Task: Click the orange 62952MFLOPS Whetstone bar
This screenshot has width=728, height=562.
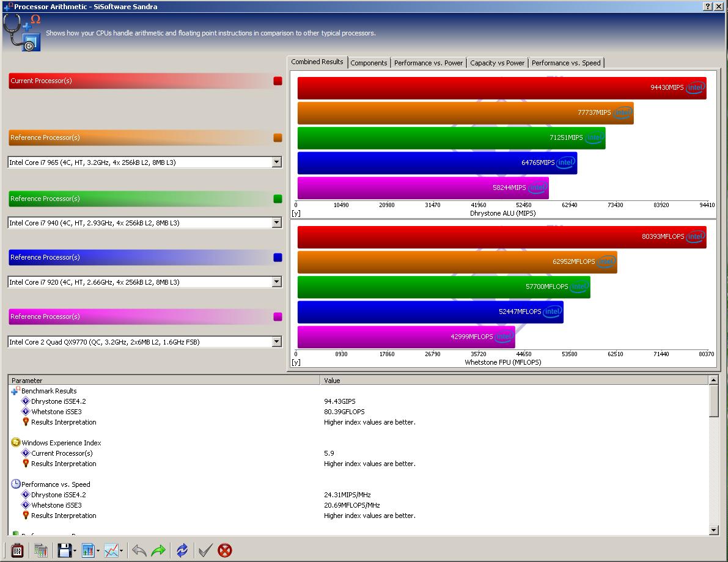Action: point(457,261)
